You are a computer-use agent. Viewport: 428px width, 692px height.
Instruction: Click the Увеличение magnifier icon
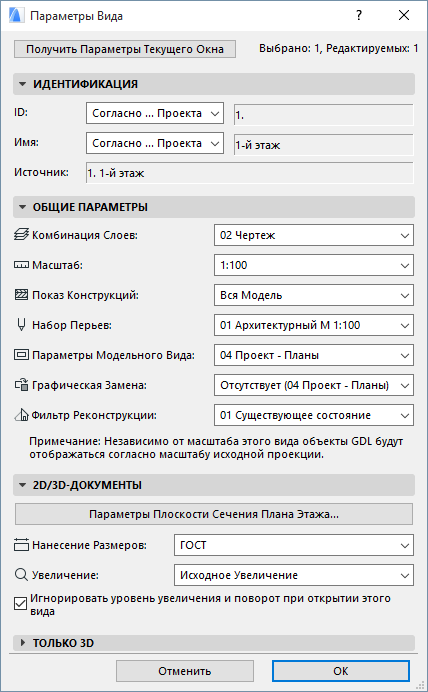point(21,575)
